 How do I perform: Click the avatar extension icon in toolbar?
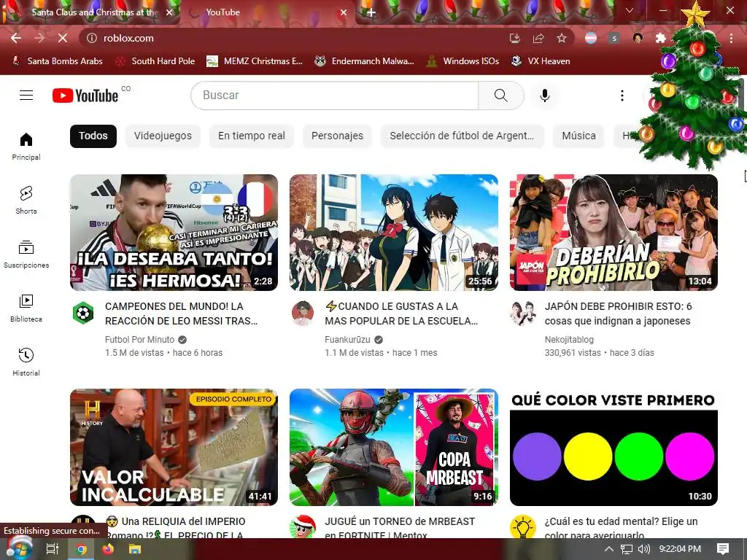tap(638, 38)
